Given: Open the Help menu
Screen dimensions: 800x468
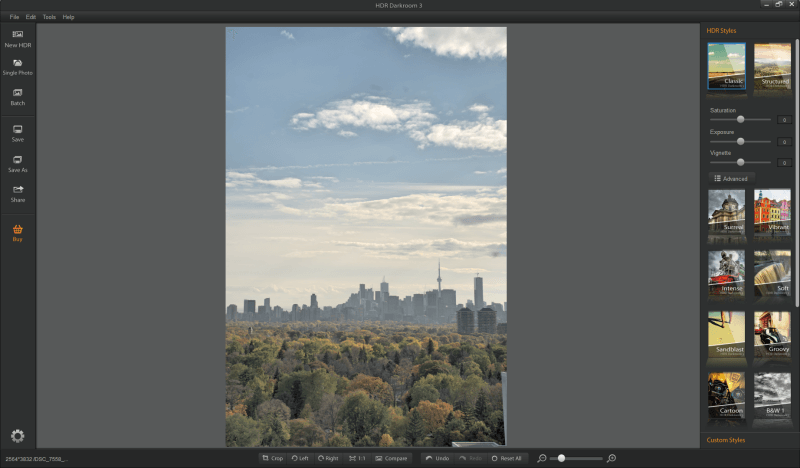Looking at the screenshot, I should click(68, 17).
